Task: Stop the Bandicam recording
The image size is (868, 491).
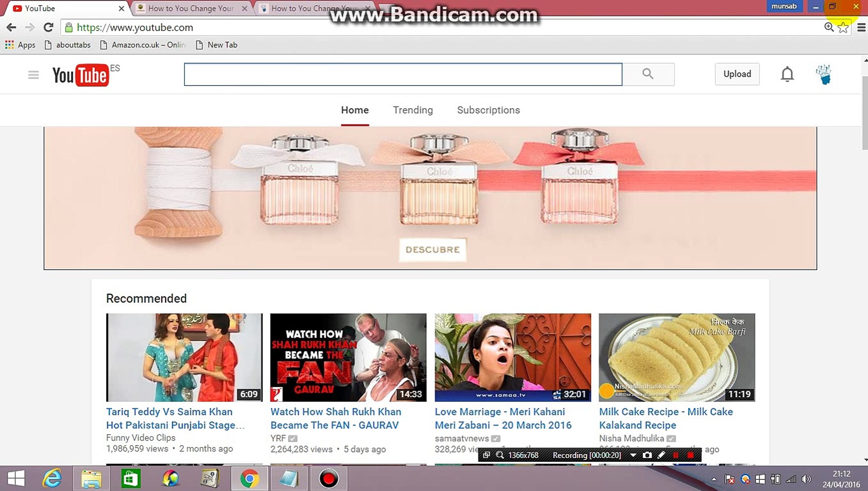Action: (x=690, y=455)
